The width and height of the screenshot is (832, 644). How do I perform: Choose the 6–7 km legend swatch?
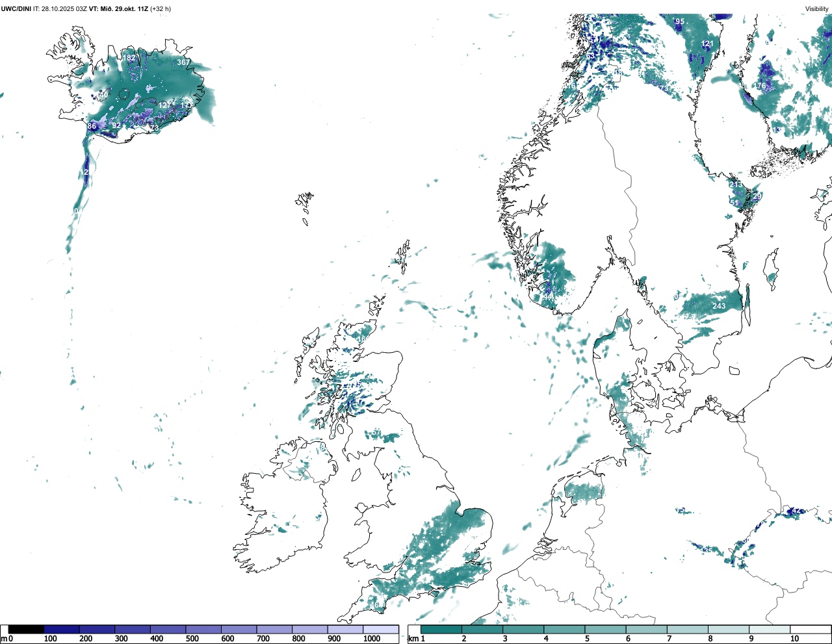646,630
